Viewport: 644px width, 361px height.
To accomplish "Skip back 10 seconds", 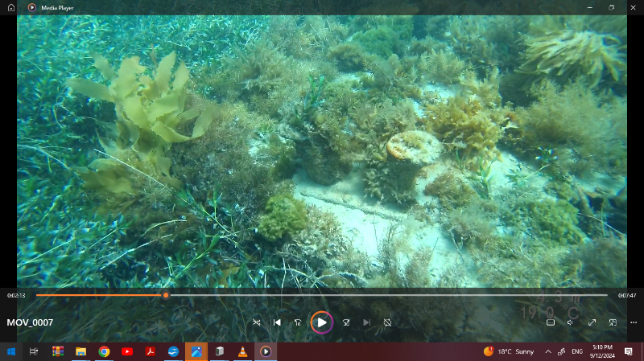I will [298, 322].
